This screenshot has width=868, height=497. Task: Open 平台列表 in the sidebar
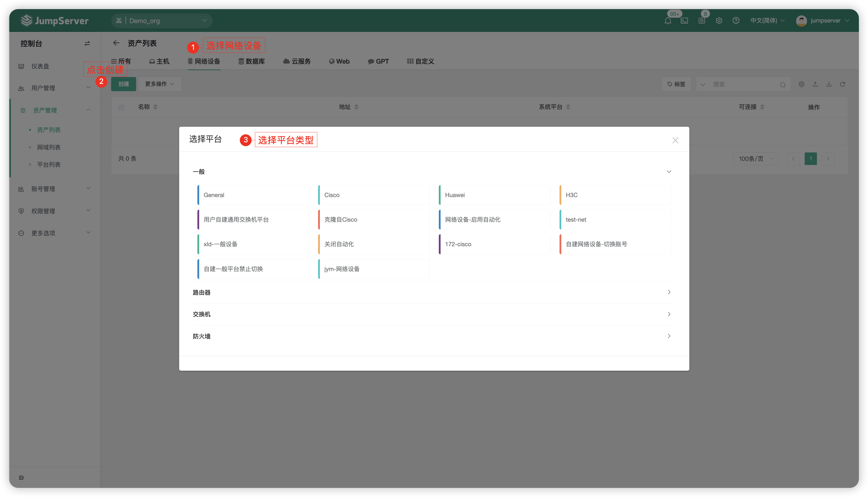(49, 165)
